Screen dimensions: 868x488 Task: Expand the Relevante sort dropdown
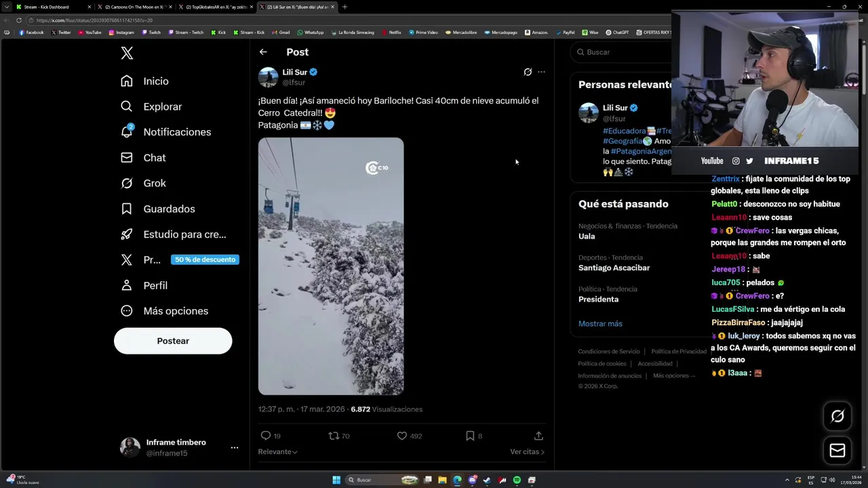point(277,451)
